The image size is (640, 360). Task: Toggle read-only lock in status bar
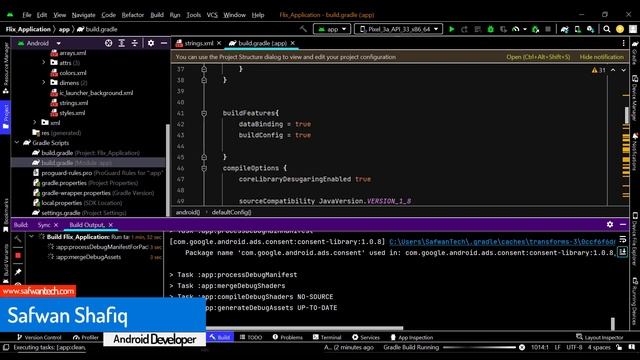[x=619, y=347]
